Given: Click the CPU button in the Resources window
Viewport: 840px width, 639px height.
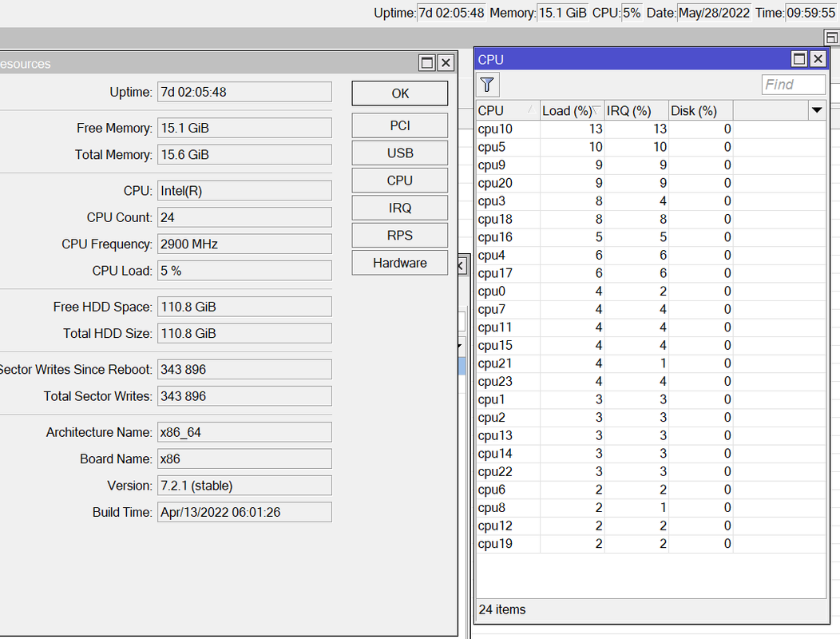Looking at the screenshot, I should [x=400, y=181].
